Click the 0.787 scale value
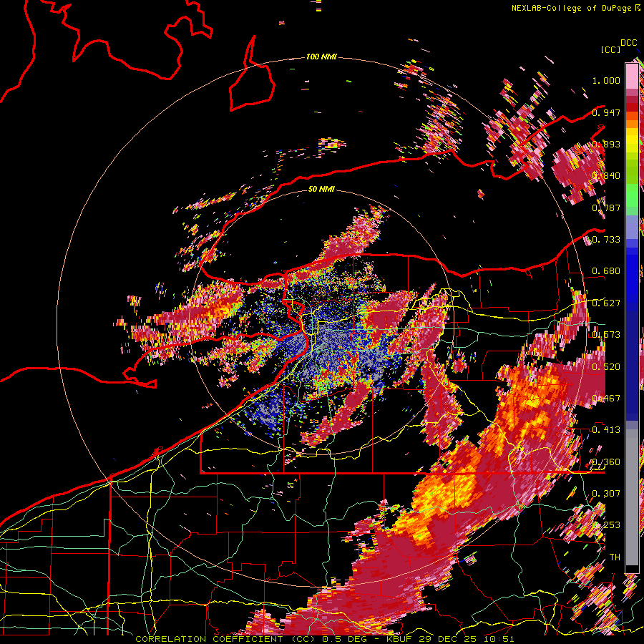Screen dimensions: 644x644 coord(606,208)
